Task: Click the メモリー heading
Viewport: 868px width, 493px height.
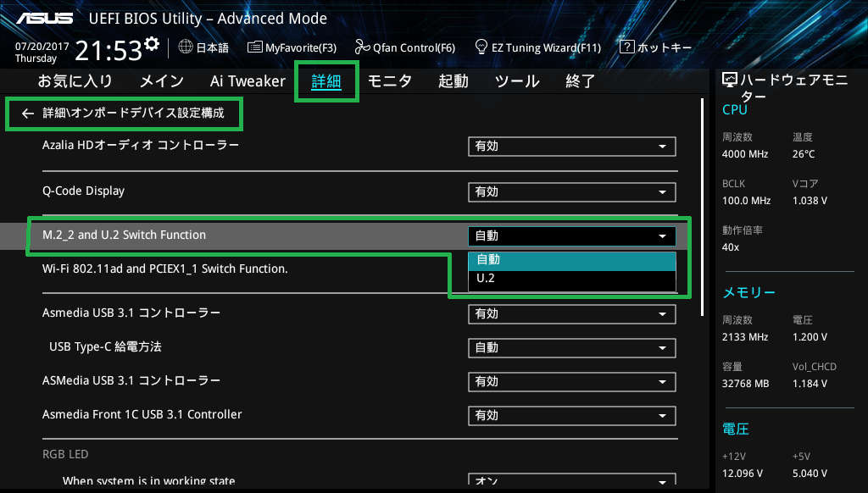Action: (x=749, y=293)
